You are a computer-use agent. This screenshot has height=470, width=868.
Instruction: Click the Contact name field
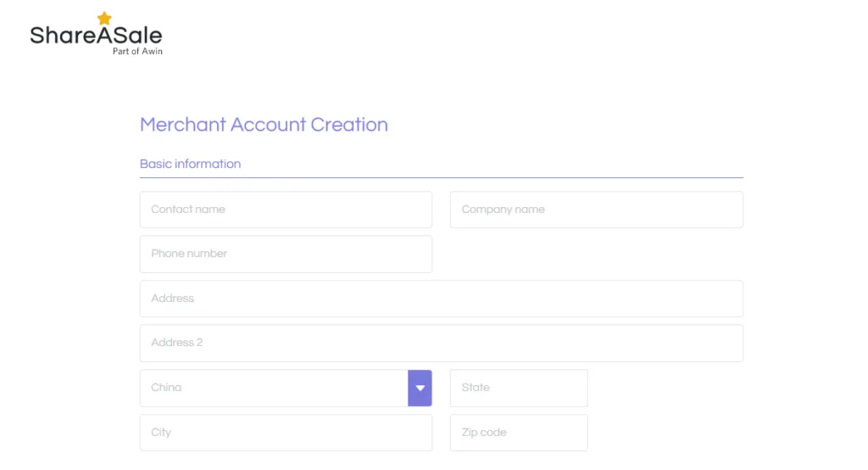click(286, 210)
